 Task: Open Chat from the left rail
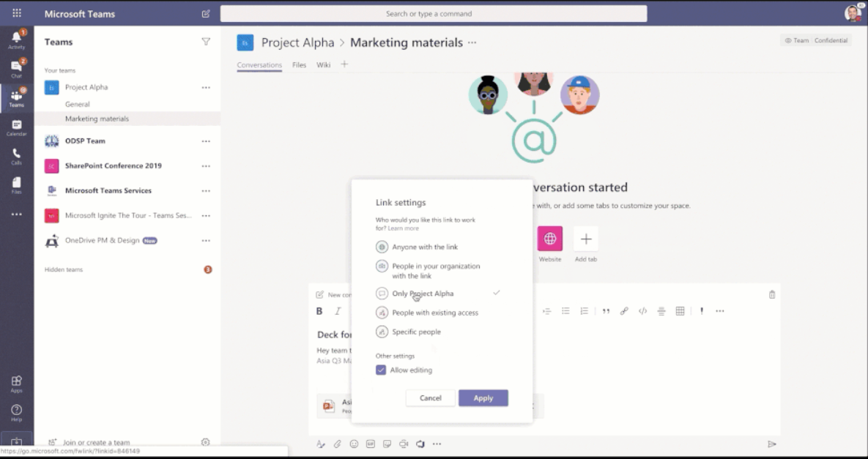(16, 68)
